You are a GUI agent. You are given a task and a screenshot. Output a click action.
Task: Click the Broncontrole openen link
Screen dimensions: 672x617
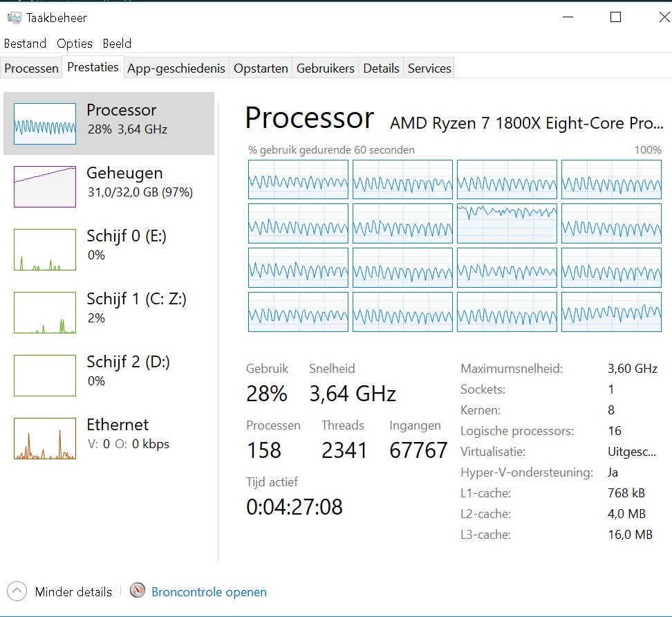[209, 591]
